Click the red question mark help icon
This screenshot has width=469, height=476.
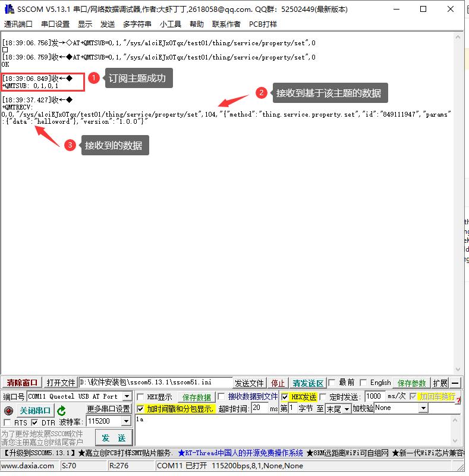click(x=458, y=400)
